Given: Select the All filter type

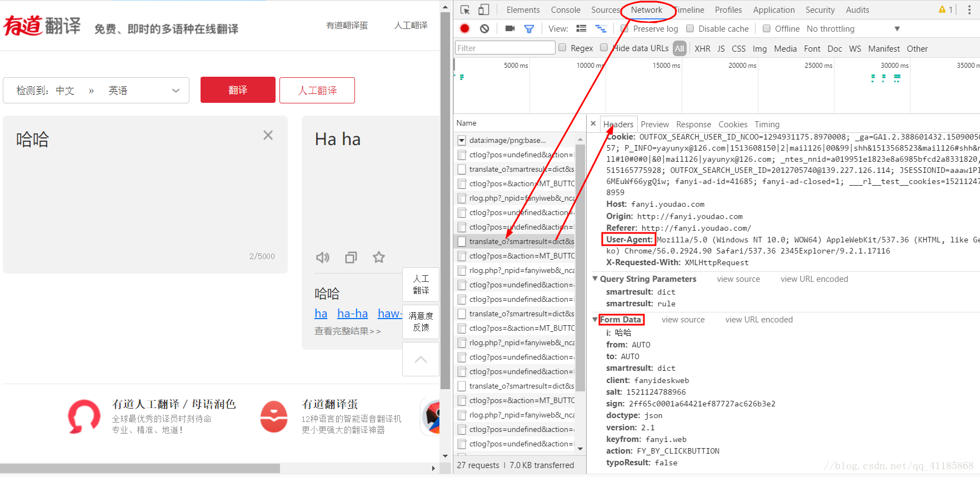Looking at the screenshot, I should pos(679,48).
